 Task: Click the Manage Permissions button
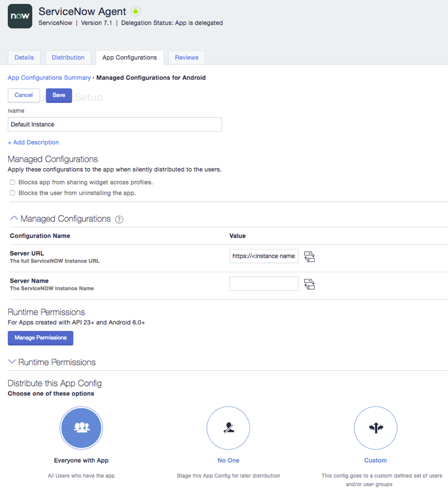(40, 338)
